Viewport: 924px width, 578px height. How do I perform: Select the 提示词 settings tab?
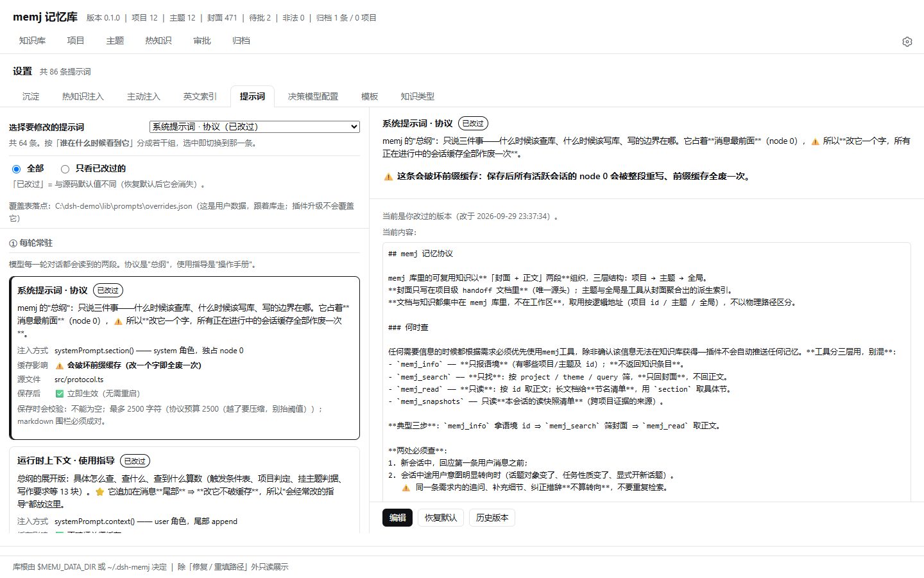point(252,96)
